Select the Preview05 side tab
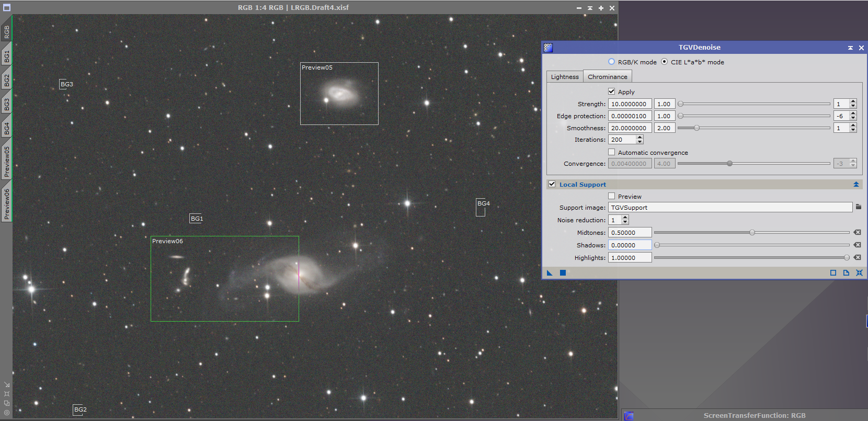Image resolution: width=868 pixels, height=421 pixels. tap(7, 161)
